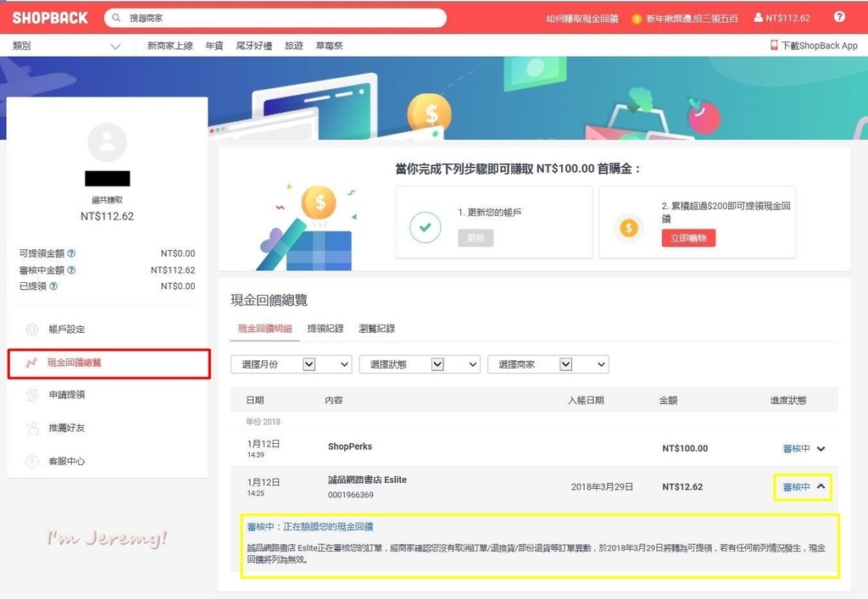
Task: Click the NT$12.62 amount cell
Action: (682, 486)
